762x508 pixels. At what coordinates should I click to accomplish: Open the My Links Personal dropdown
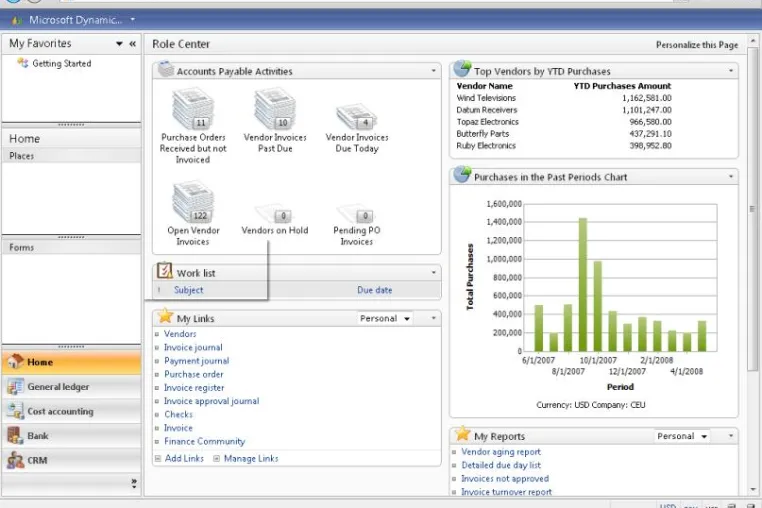click(x=385, y=318)
